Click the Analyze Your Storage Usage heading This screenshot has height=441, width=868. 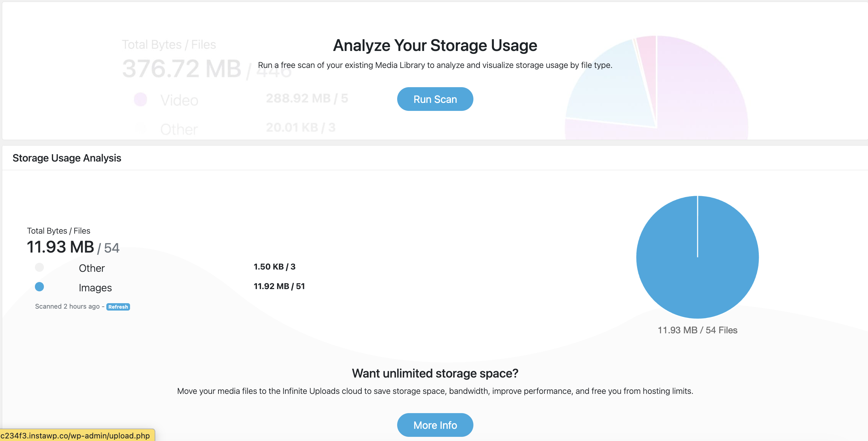pyautogui.click(x=435, y=46)
